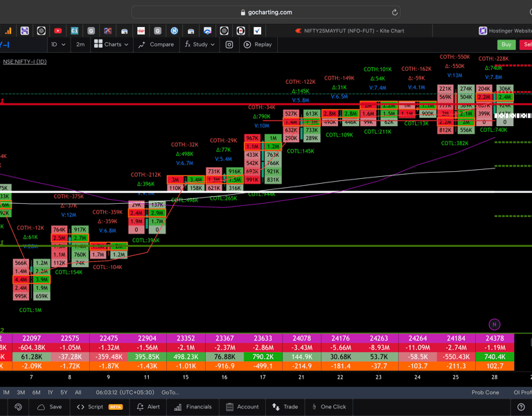Click the red Sell button
This screenshot has width=532, height=416.
pos(526,44)
